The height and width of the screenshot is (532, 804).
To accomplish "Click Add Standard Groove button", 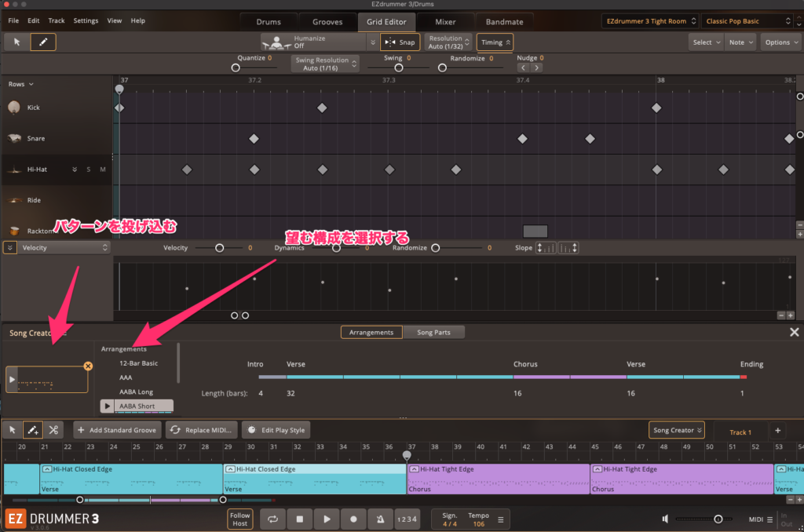I will 117,430.
